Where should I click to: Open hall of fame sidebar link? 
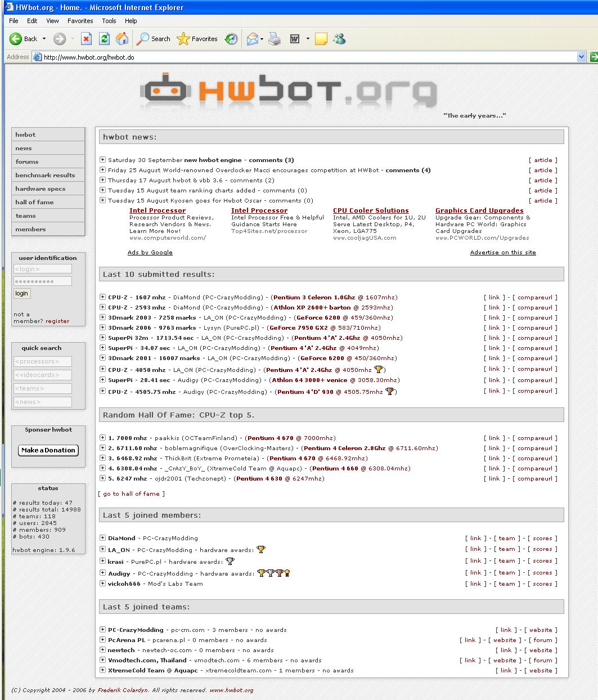pyautogui.click(x=48, y=202)
